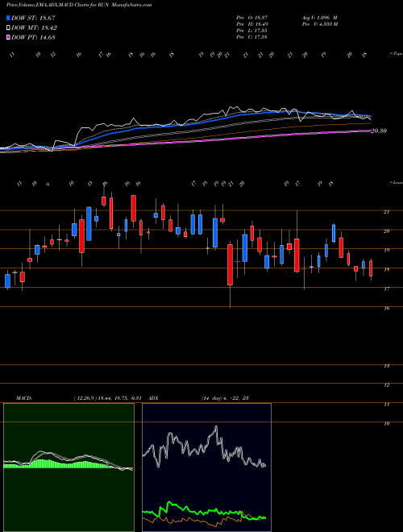Click the Pre V: 4.333 M volume text
The height and width of the screenshot is (532, 403).
[x=319, y=24]
